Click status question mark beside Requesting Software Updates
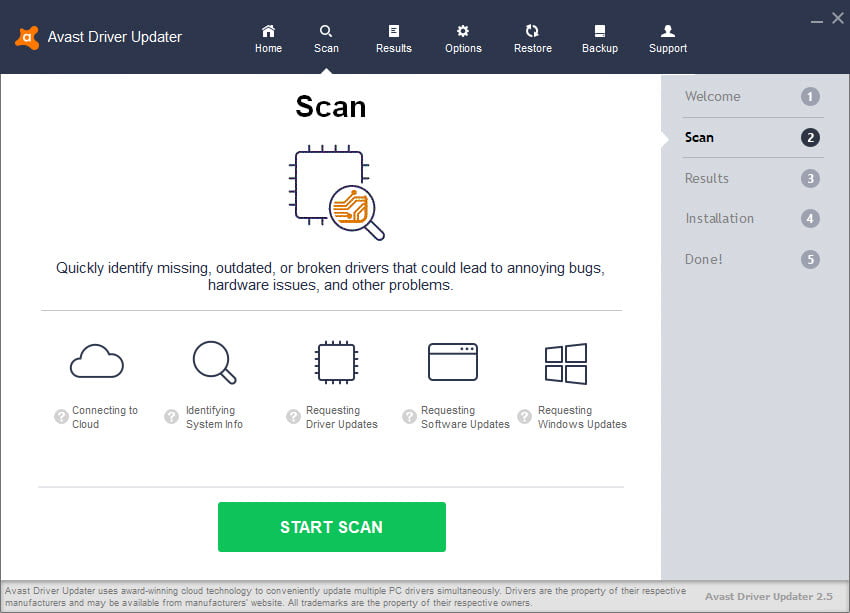850x613 pixels. [409, 416]
